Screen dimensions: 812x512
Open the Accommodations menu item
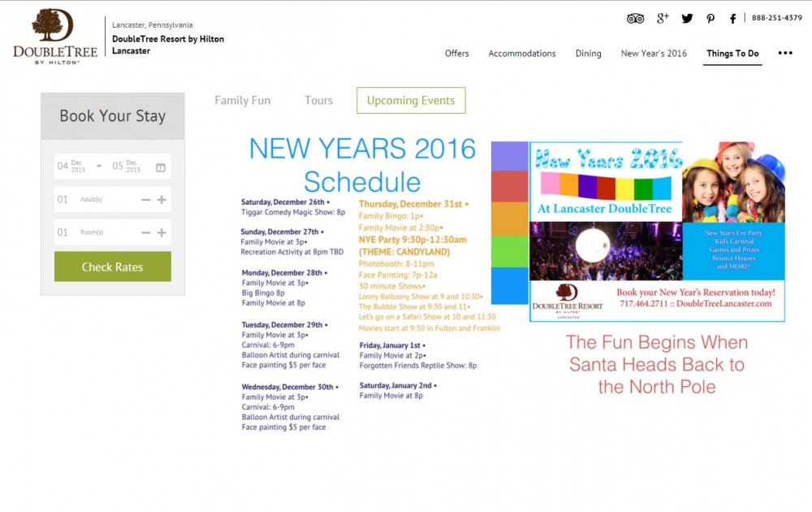point(522,54)
